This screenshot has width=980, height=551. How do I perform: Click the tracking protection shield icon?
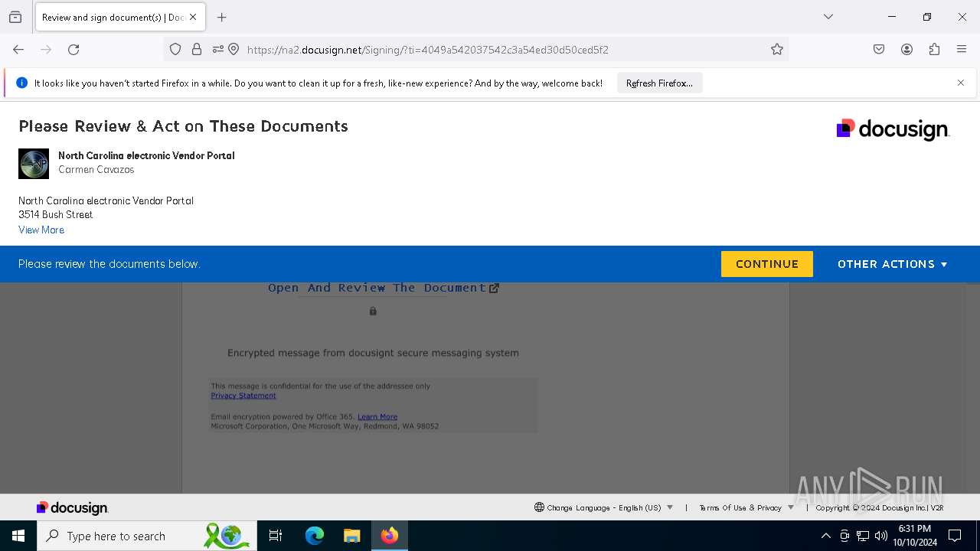(x=175, y=50)
